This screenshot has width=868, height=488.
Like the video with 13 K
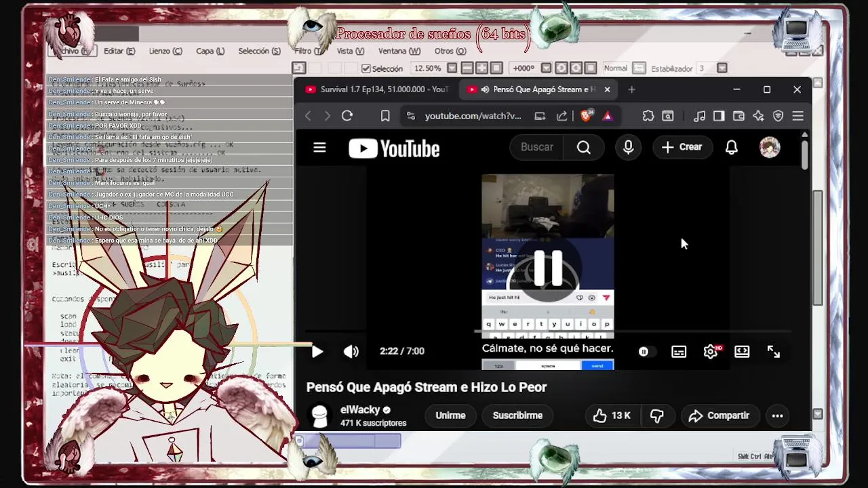(x=612, y=415)
